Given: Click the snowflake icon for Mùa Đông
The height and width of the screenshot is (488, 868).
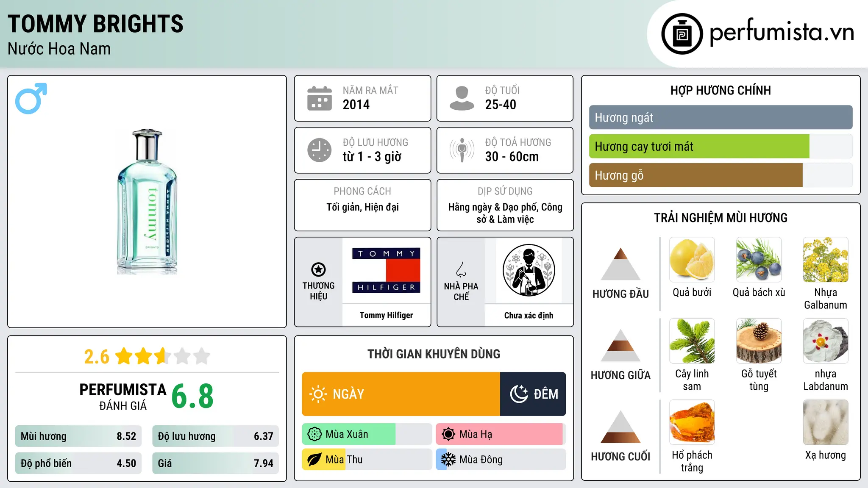Looking at the screenshot, I should [x=448, y=460].
